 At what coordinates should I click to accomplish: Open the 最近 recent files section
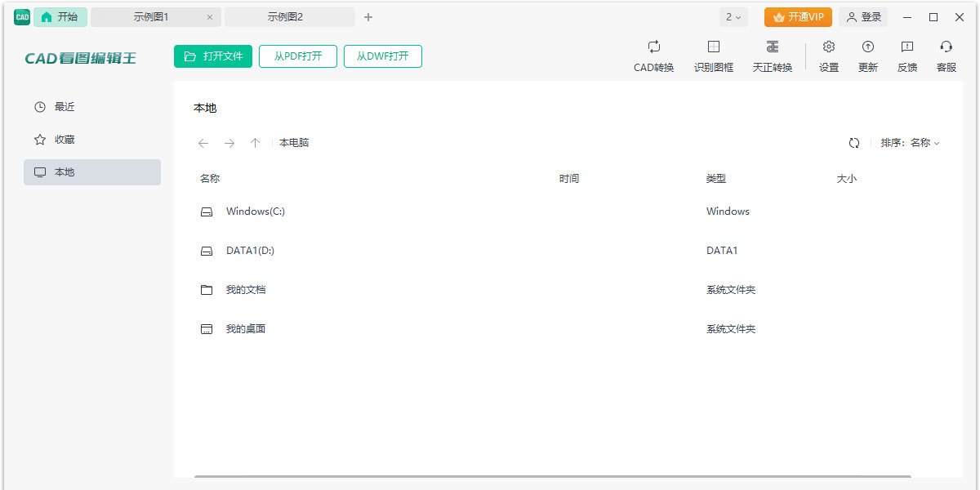tap(92, 107)
